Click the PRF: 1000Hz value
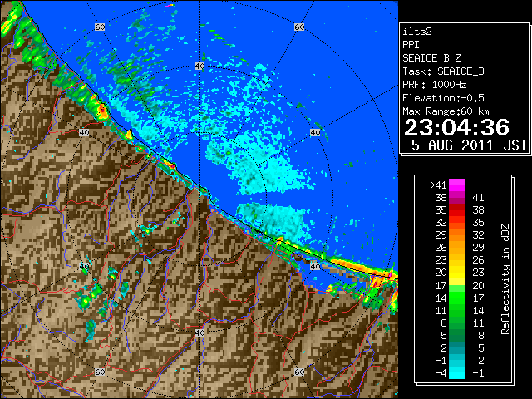Screen dimensions: 532x399 point(434,85)
